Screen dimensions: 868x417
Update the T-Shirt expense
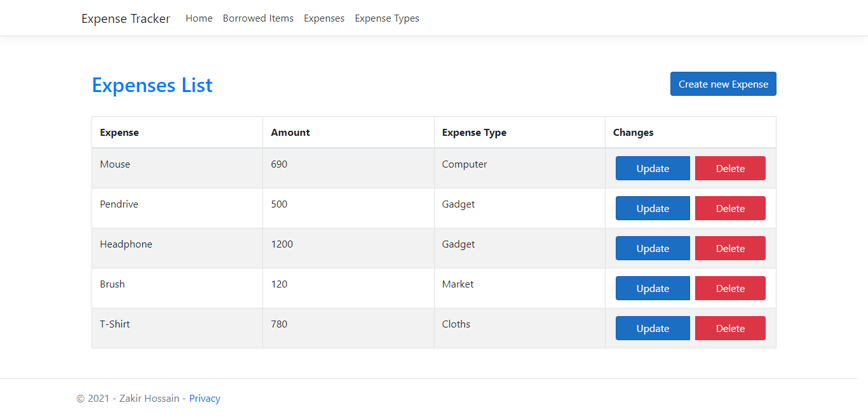coord(653,328)
